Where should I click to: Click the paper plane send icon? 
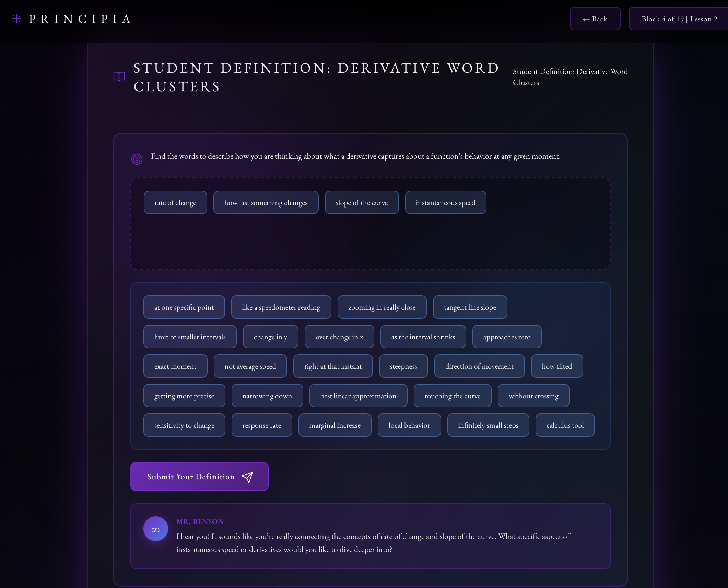point(247,477)
